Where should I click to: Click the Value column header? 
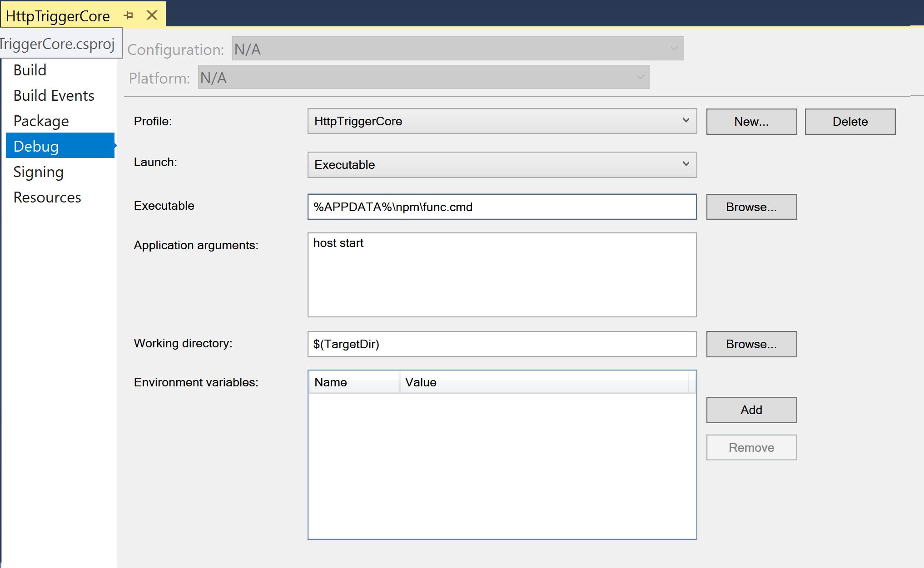(x=543, y=382)
